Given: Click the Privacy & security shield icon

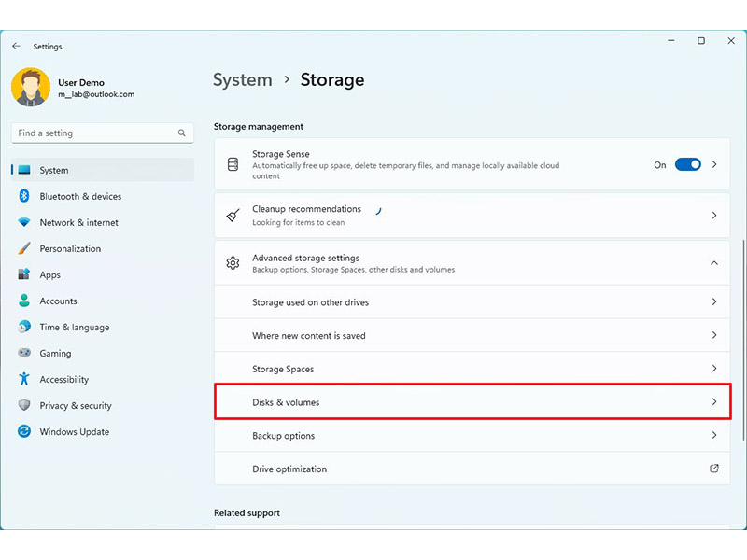Looking at the screenshot, I should 24,405.
